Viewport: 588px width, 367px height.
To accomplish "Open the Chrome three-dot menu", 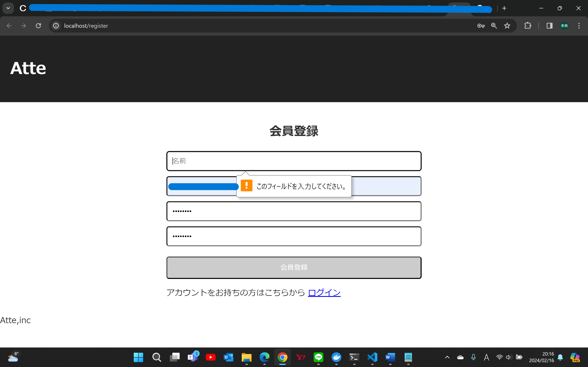I will [579, 26].
